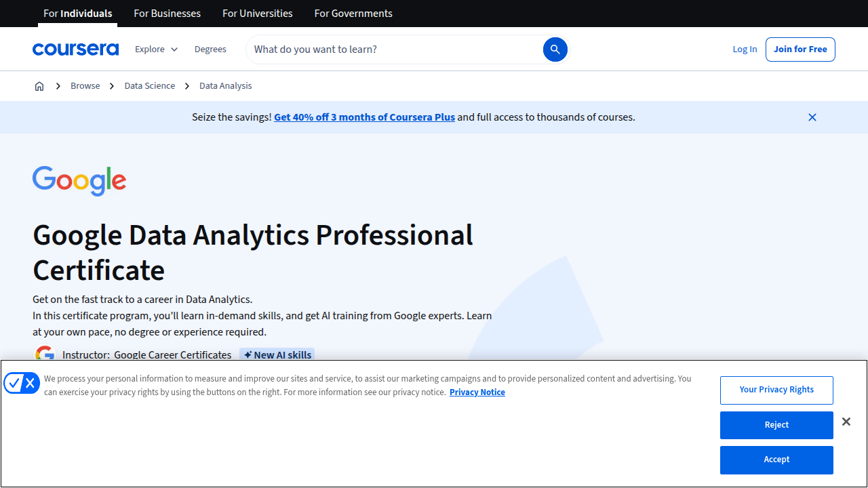Click the New AI skills badge

277,355
